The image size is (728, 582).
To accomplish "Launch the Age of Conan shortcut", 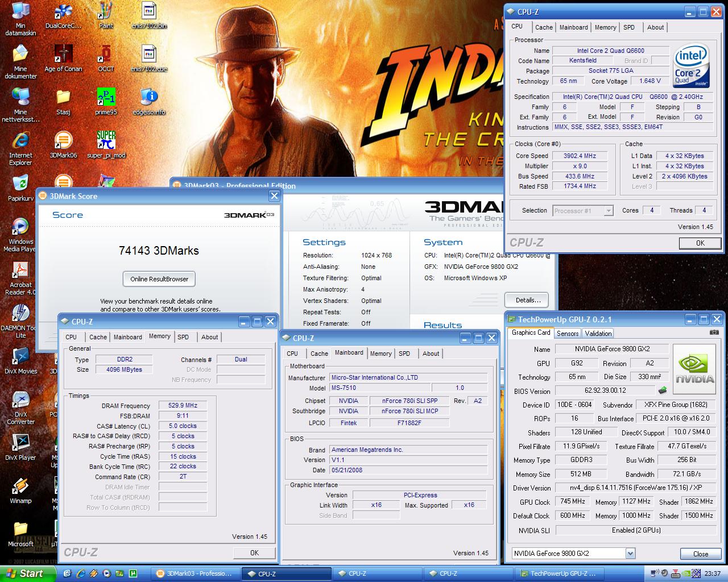I will point(63,59).
